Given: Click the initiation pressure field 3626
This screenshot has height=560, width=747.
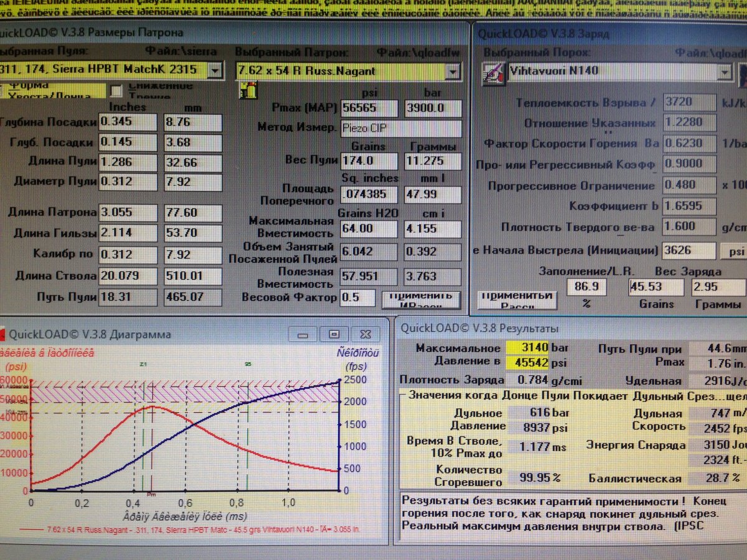Looking at the screenshot, I should [690, 251].
